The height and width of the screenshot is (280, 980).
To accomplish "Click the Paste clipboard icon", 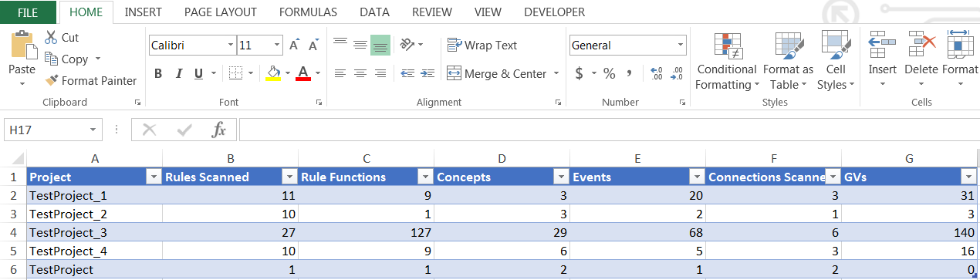I will point(22,44).
